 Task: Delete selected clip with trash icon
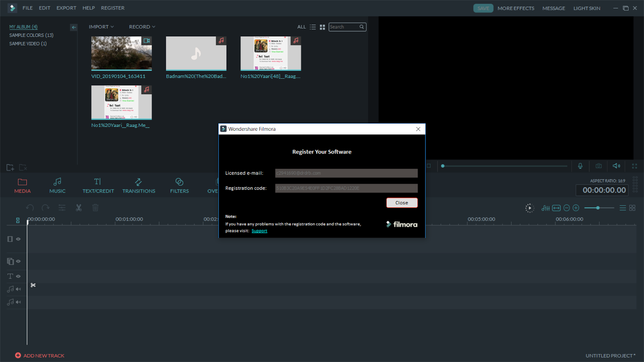pos(95,208)
